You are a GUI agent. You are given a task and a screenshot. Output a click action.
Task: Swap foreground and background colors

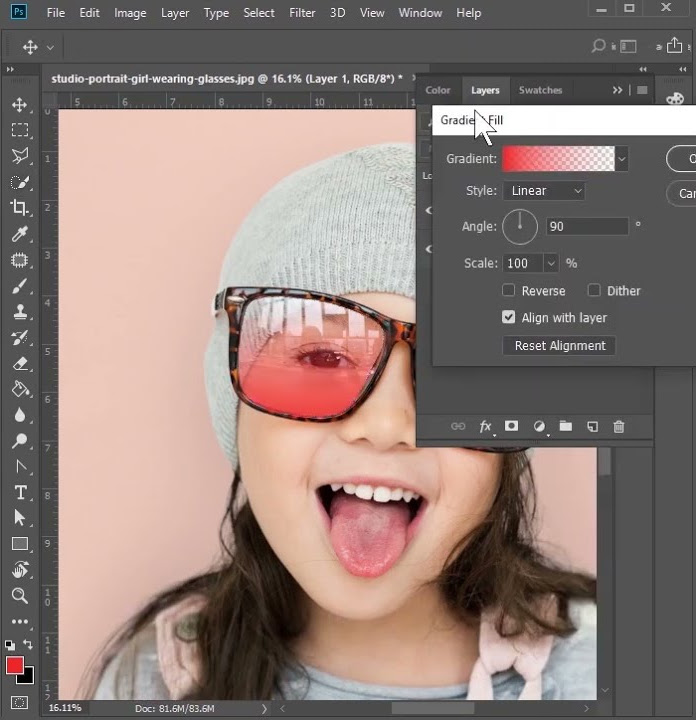click(28, 645)
